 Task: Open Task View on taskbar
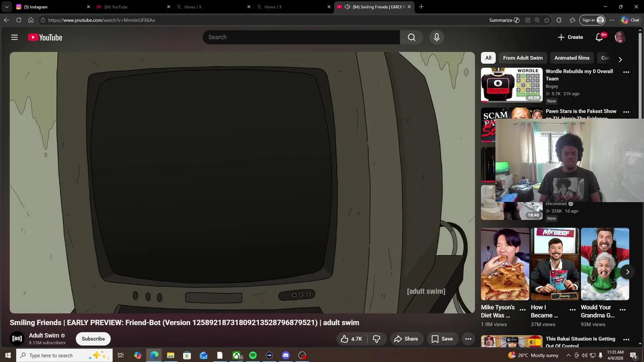[x=121, y=355]
